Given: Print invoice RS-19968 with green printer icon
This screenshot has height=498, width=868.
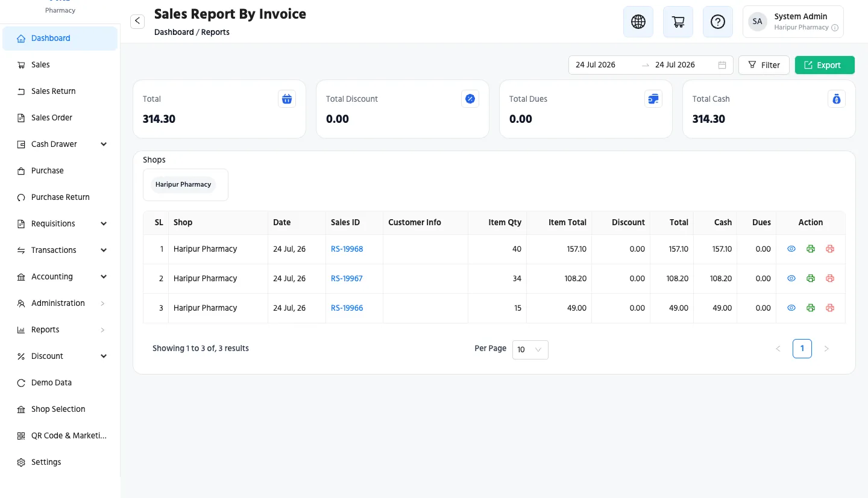Looking at the screenshot, I should click(x=811, y=249).
